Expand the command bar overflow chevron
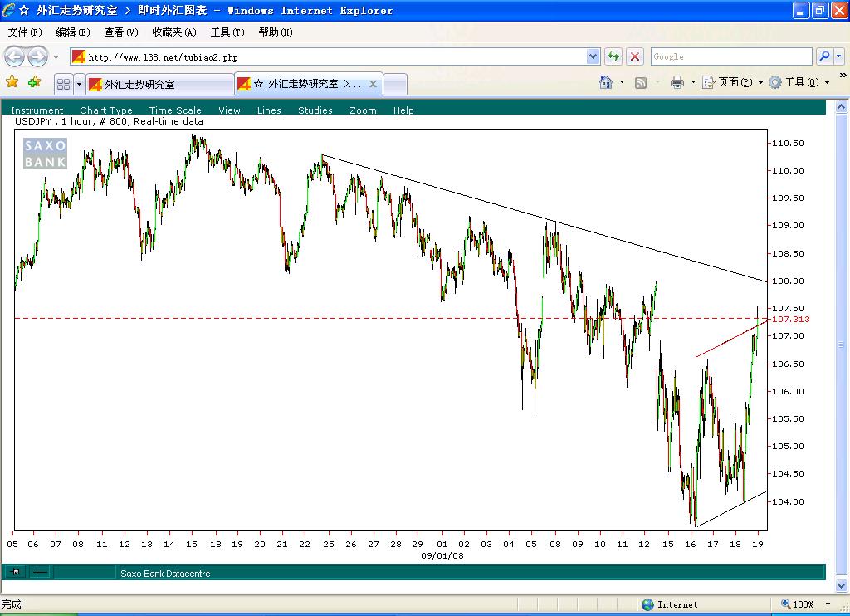The height and width of the screenshot is (616, 850). (843, 76)
